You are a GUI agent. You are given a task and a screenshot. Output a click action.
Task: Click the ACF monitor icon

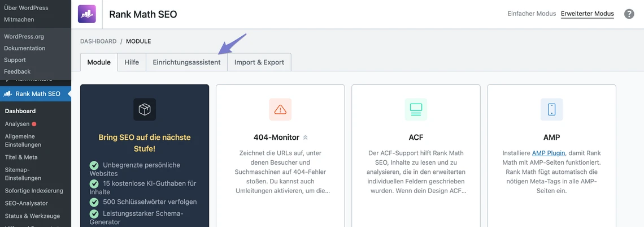(x=416, y=109)
